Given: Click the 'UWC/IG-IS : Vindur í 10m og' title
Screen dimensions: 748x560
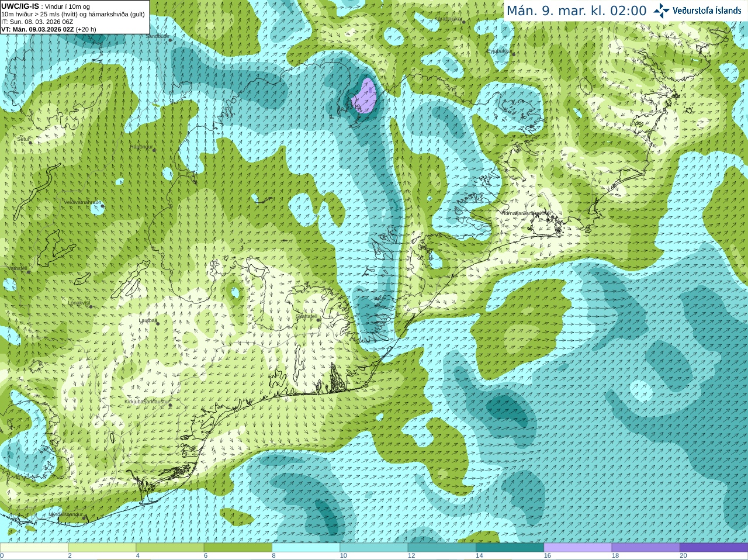Looking at the screenshot, I should pos(46,6).
